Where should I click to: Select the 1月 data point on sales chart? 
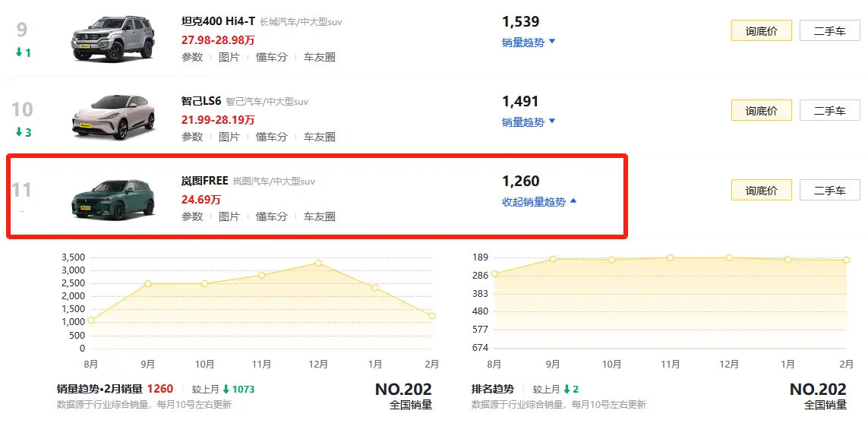pos(375,288)
